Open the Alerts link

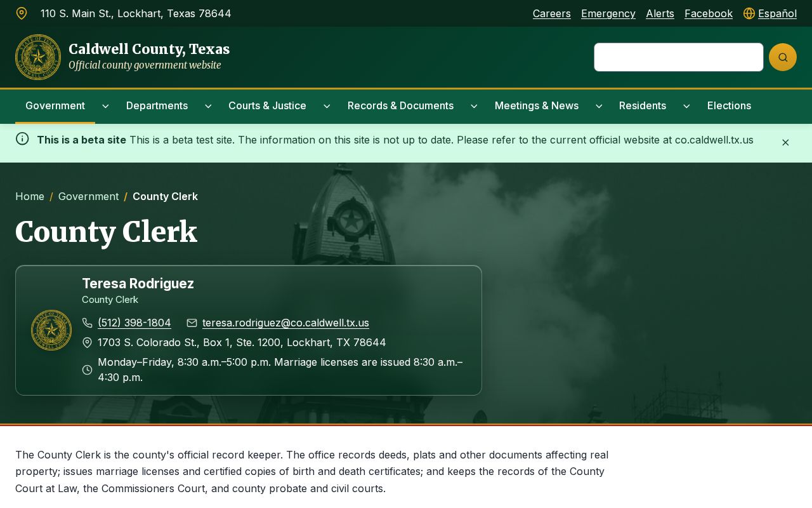[660, 13]
